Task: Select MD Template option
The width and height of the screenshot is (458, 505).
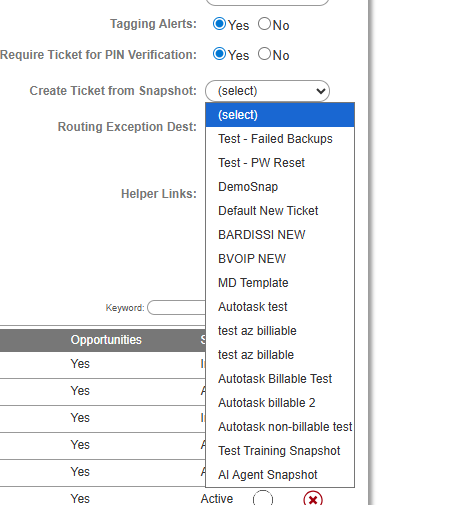Action: pos(280,283)
